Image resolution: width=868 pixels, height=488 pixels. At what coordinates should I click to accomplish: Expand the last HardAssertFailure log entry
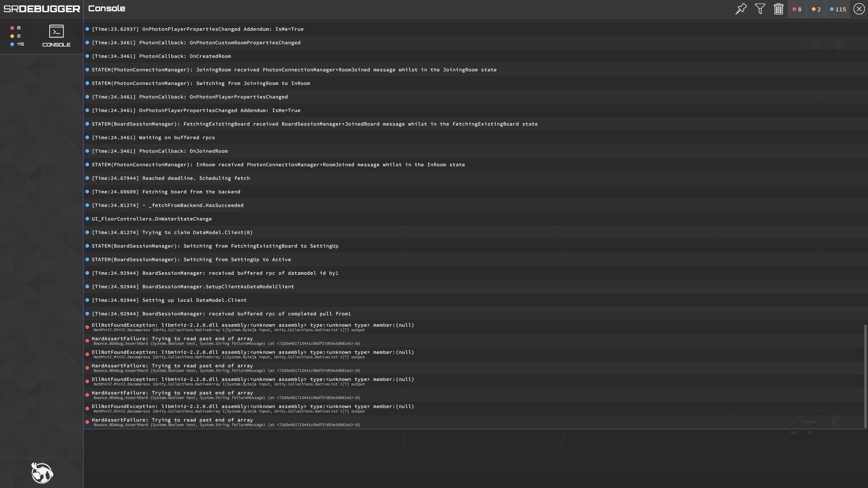point(474,422)
